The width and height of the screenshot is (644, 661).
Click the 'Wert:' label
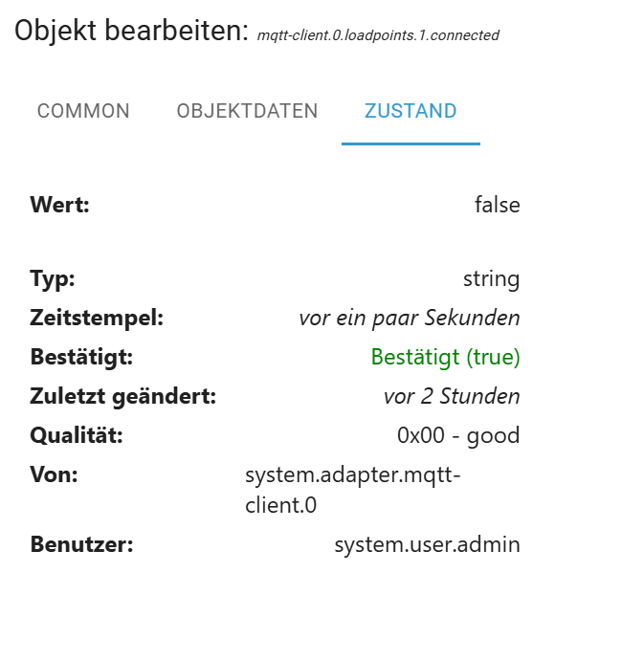[x=59, y=204]
